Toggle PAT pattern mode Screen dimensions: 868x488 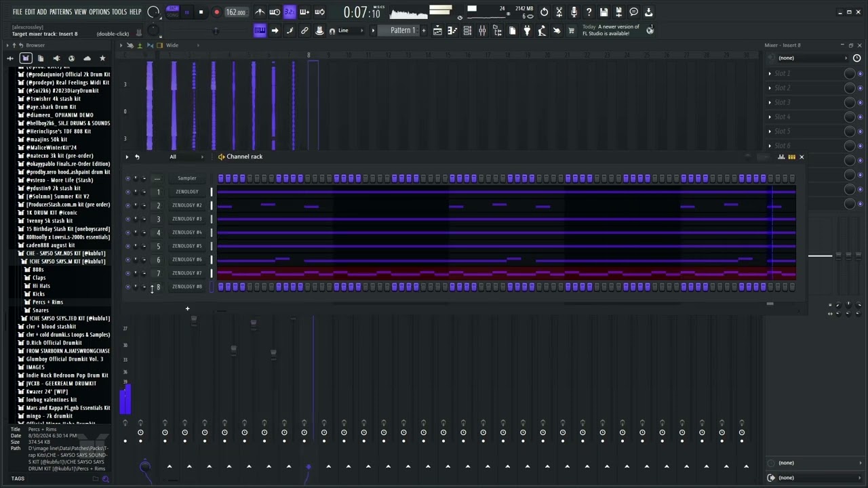(x=172, y=8)
